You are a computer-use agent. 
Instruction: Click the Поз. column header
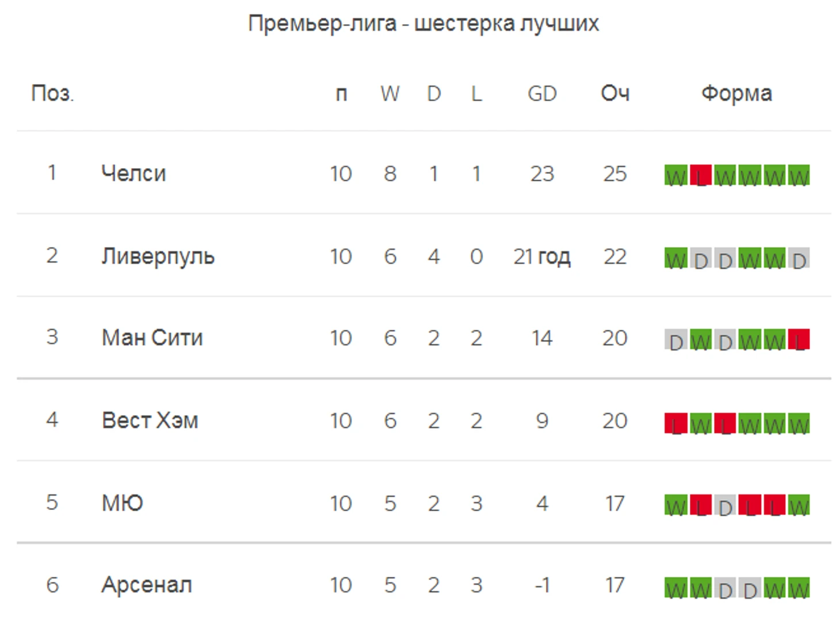coord(53,93)
